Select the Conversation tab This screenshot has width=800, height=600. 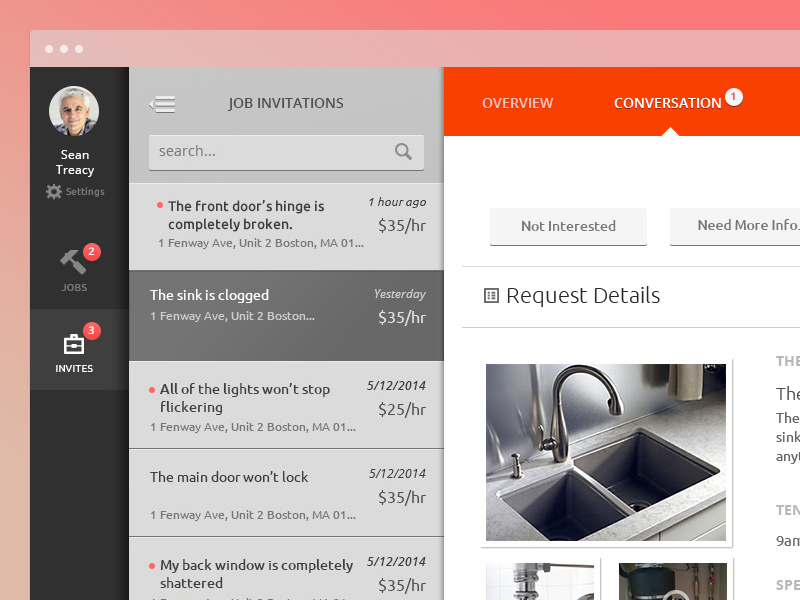pos(667,102)
